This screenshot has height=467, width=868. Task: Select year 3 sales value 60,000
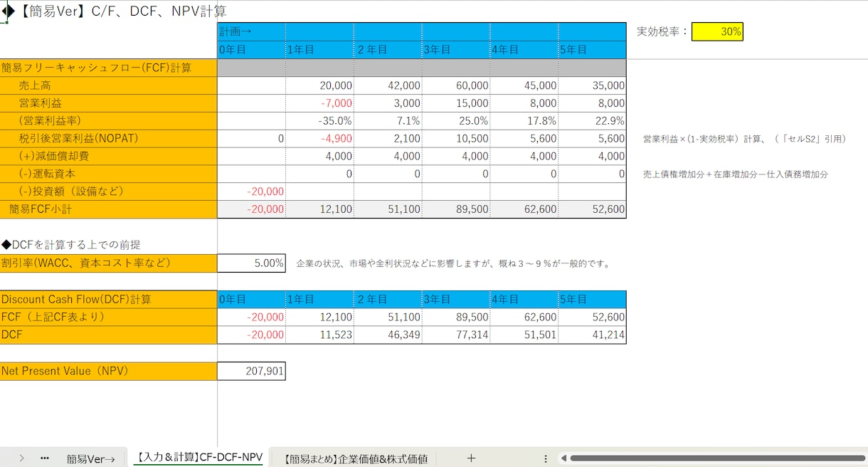point(456,85)
